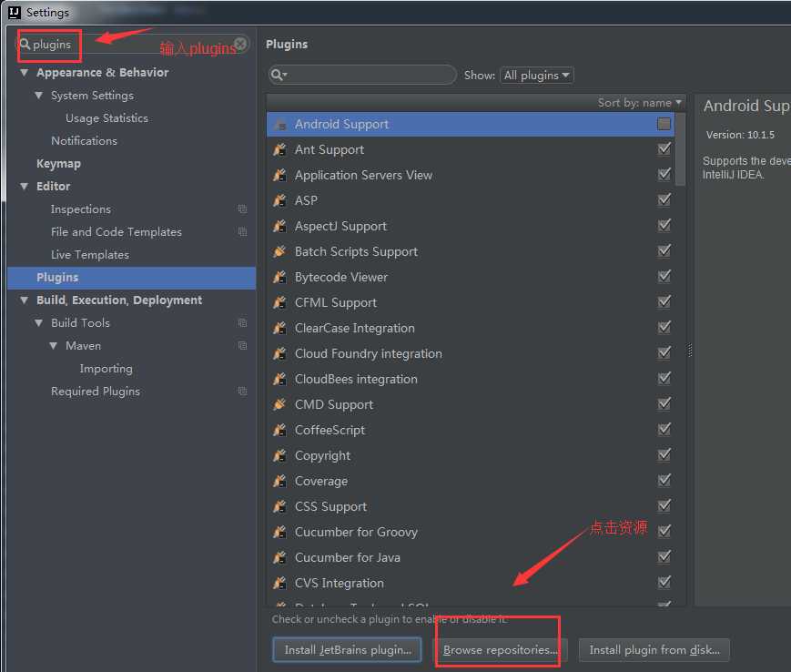
Task: Click the Coverage plugin icon
Action: (279, 481)
